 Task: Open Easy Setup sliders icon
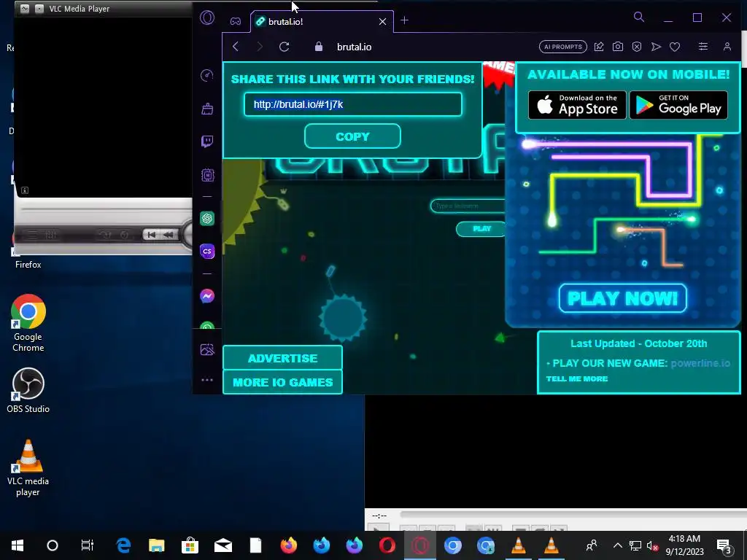(703, 46)
